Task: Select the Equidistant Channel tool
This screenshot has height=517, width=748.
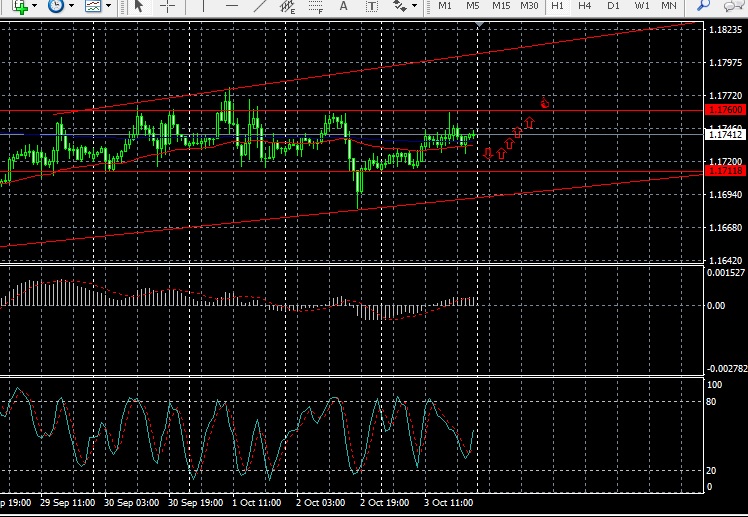Action: point(288,6)
